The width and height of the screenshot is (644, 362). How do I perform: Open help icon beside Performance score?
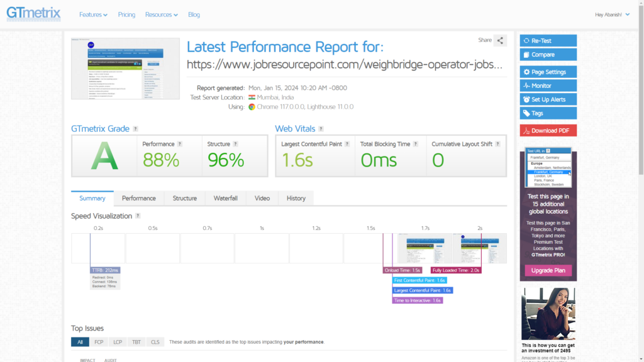(x=179, y=144)
